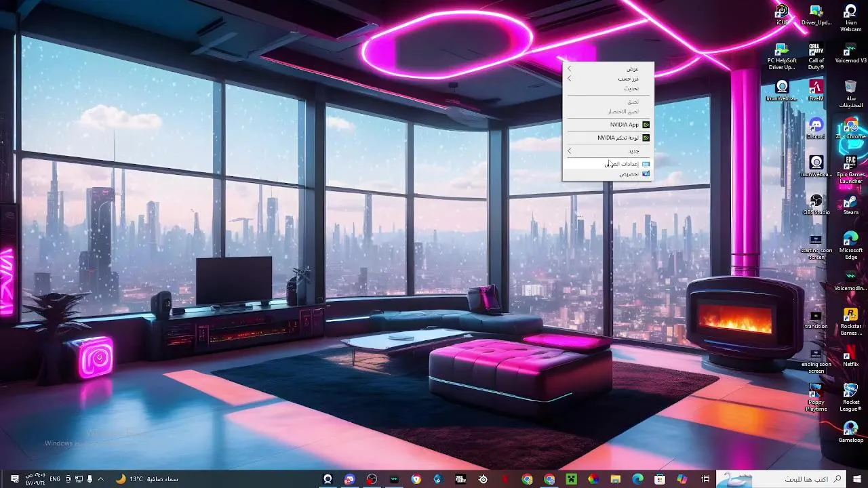Image resolution: width=868 pixels, height=488 pixels.
Task: Select the Microsoft Edge desktop shortcut
Action: point(850,246)
